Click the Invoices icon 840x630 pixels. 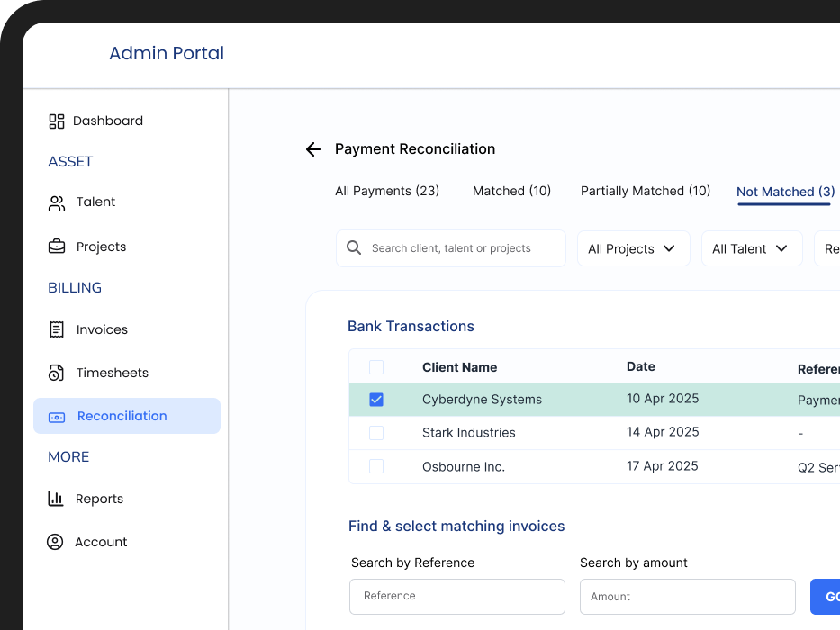[x=56, y=329]
